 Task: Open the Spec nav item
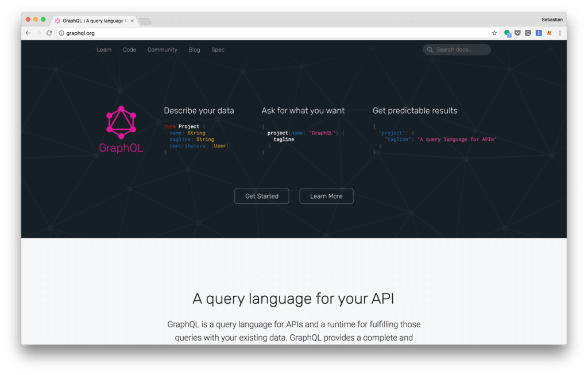(x=218, y=49)
